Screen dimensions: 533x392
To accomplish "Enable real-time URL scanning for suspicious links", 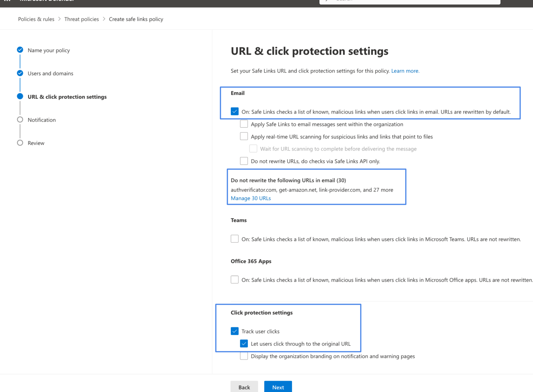I will 244,136.
